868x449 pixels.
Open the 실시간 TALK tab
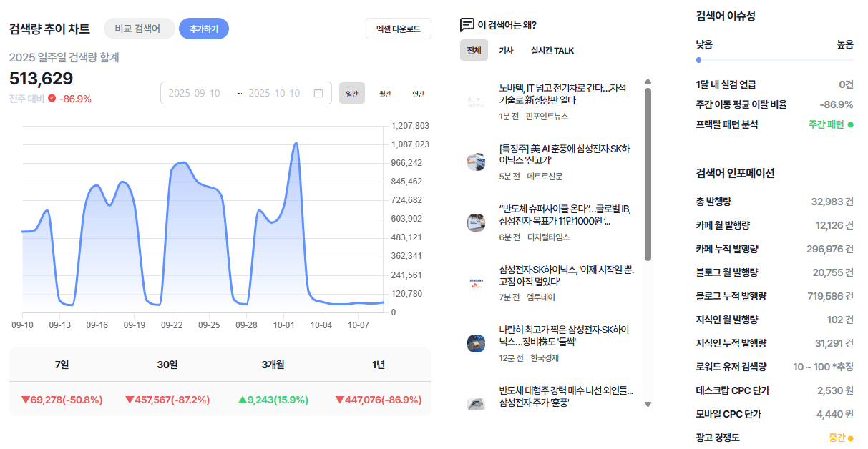point(552,51)
